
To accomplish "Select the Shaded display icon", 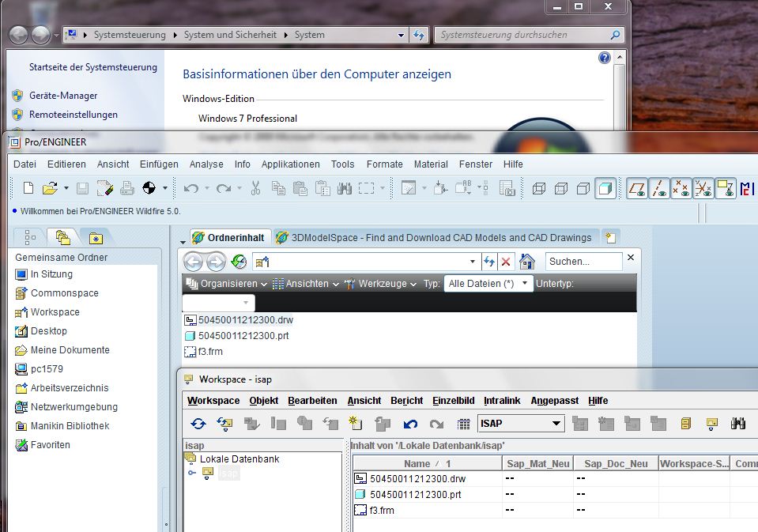I will pyautogui.click(x=605, y=188).
